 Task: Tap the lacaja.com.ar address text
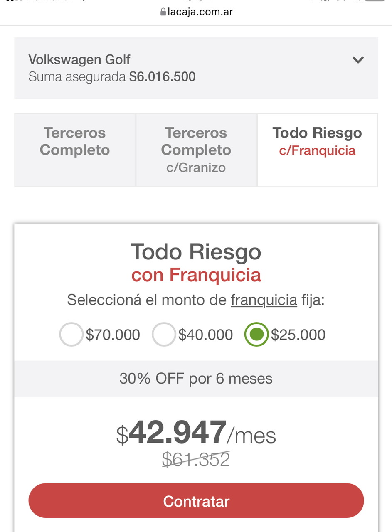[200, 12]
